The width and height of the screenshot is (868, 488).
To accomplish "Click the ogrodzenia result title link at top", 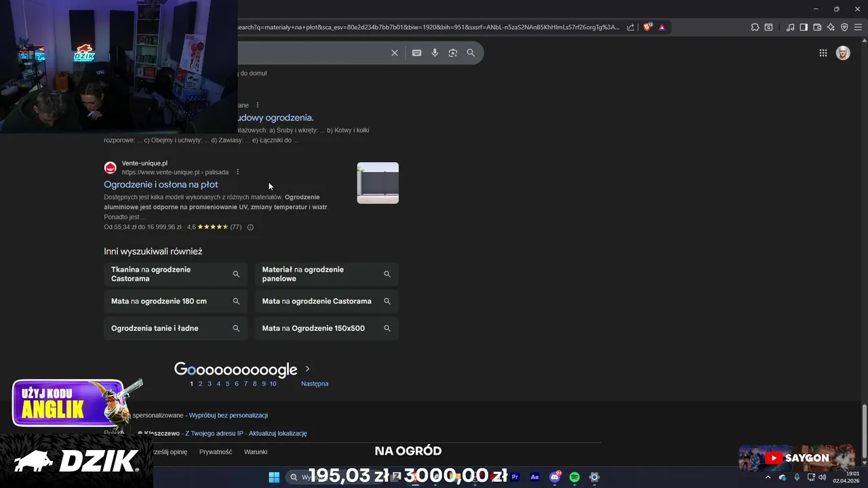I will 275,117.
